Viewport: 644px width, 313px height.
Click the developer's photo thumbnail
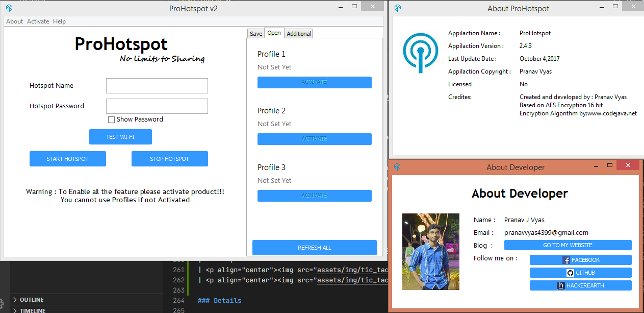point(431,252)
